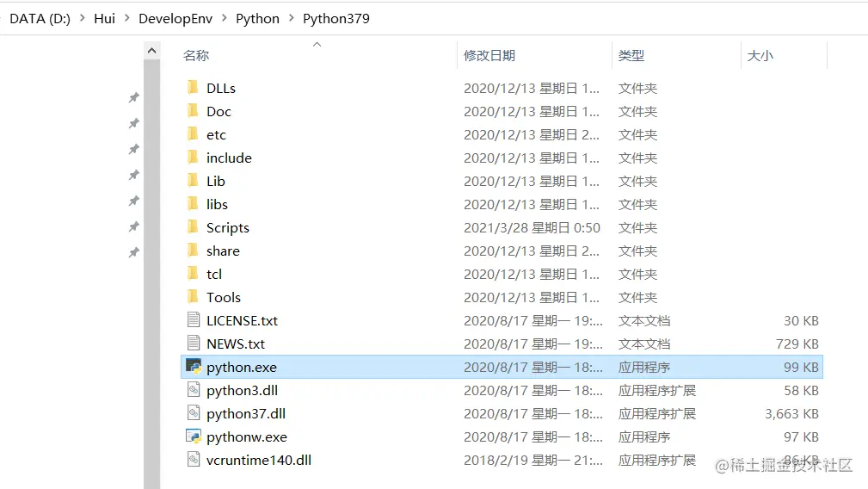Select the share folder name

pyautogui.click(x=223, y=251)
